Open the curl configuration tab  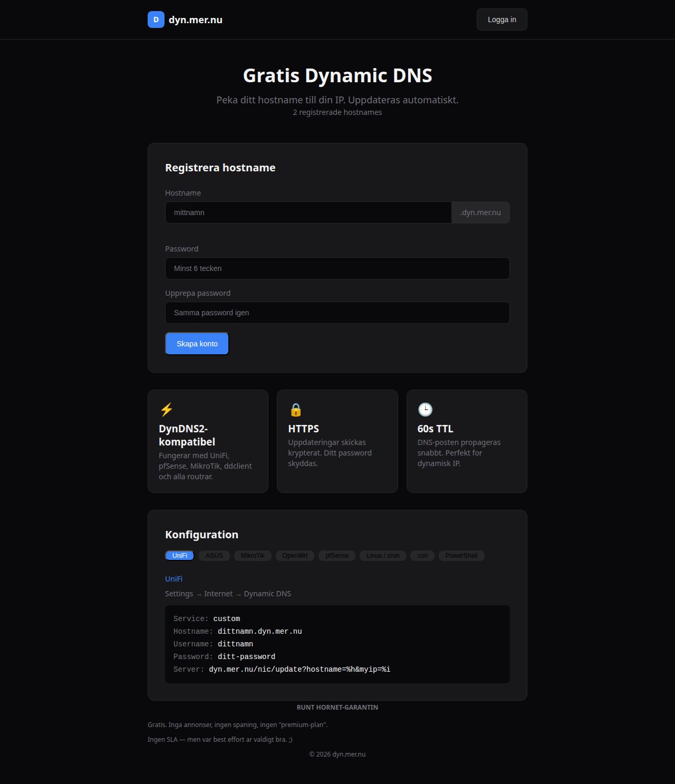point(422,556)
